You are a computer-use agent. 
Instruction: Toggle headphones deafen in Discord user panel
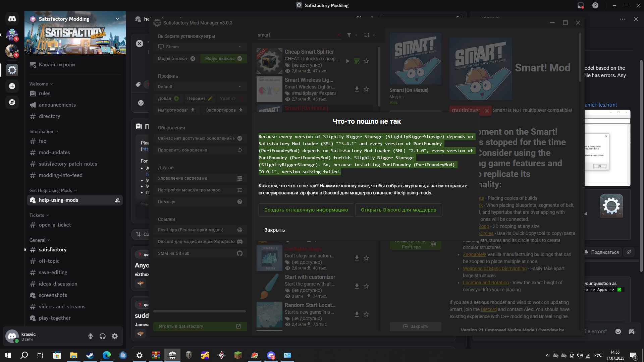click(103, 336)
